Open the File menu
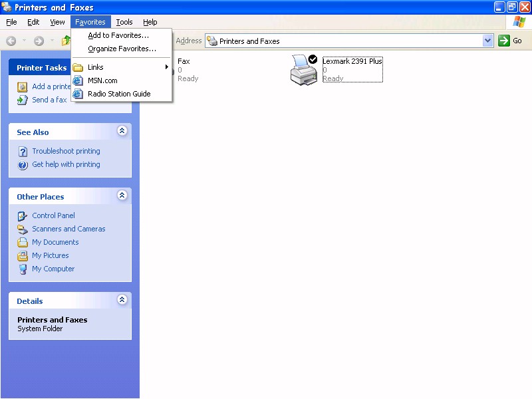Viewport: 532px width, 399px height. pos(11,22)
